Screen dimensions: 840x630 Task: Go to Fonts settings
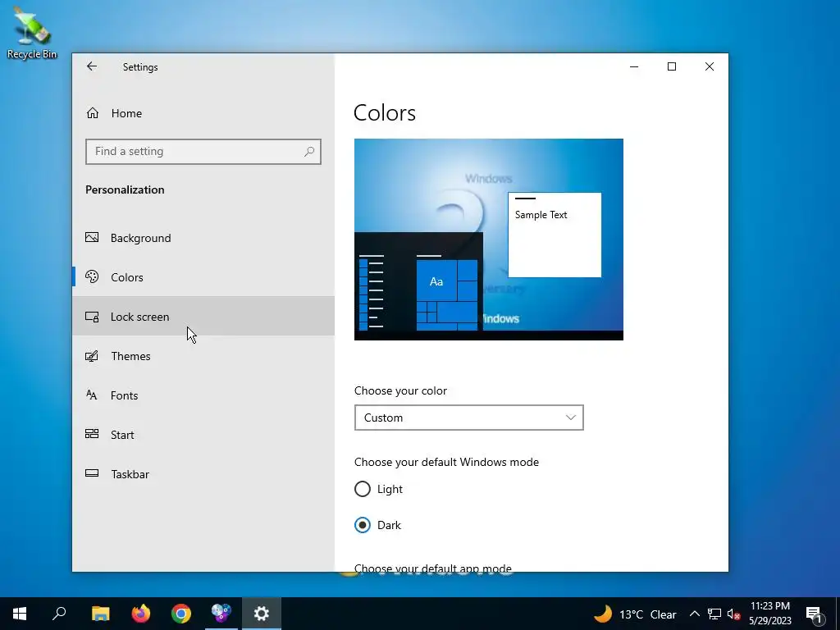203,395
